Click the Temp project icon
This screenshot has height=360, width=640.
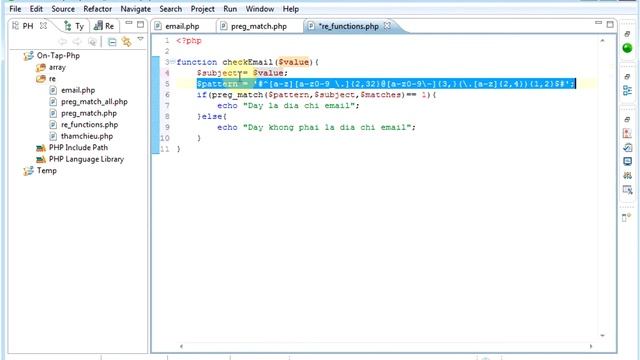tap(29, 171)
